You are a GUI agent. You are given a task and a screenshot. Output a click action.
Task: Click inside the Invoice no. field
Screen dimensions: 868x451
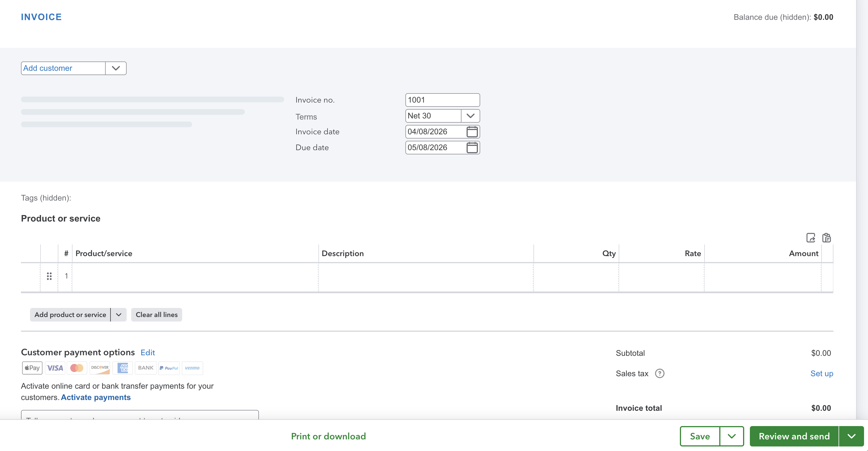(x=442, y=99)
